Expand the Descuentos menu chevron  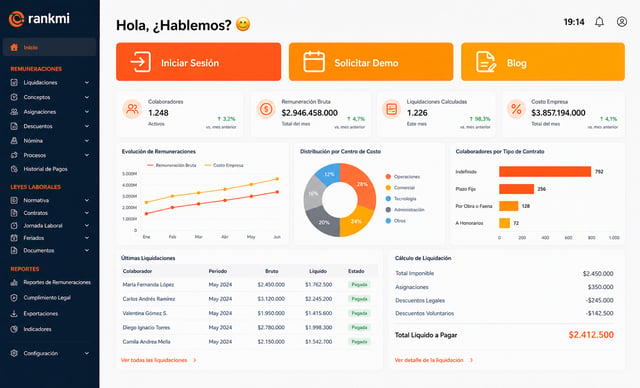coord(87,126)
